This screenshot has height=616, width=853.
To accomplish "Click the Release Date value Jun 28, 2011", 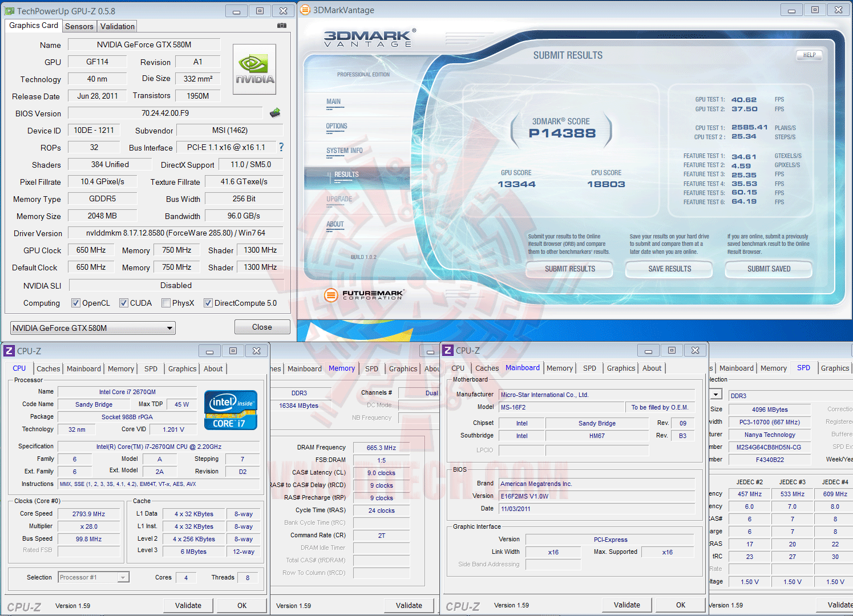I will click(x=98, y=96).
